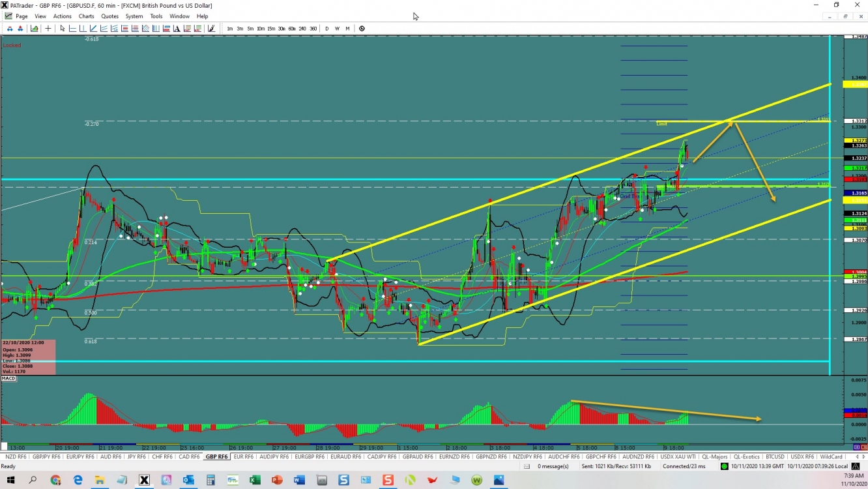This screenshot has width=868, height=489.
Task: Switch to 15m timeframe
Action: coord(271,29)
